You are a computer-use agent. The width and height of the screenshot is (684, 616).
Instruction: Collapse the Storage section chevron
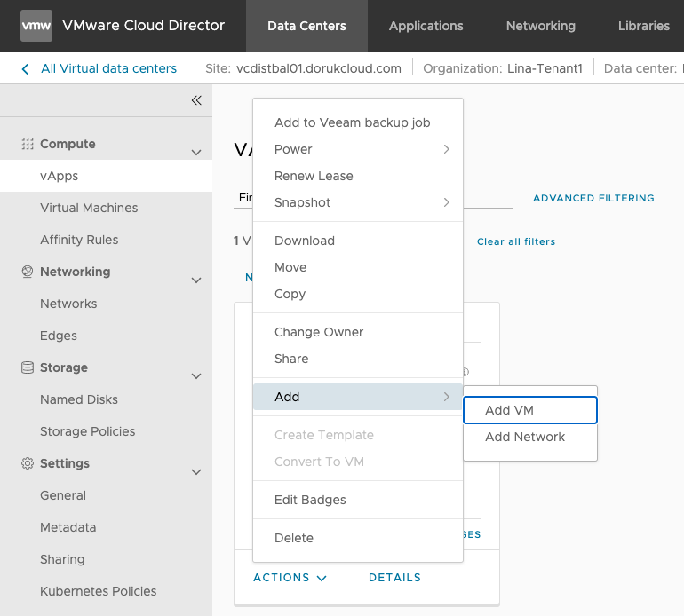(x=196, y=376)
